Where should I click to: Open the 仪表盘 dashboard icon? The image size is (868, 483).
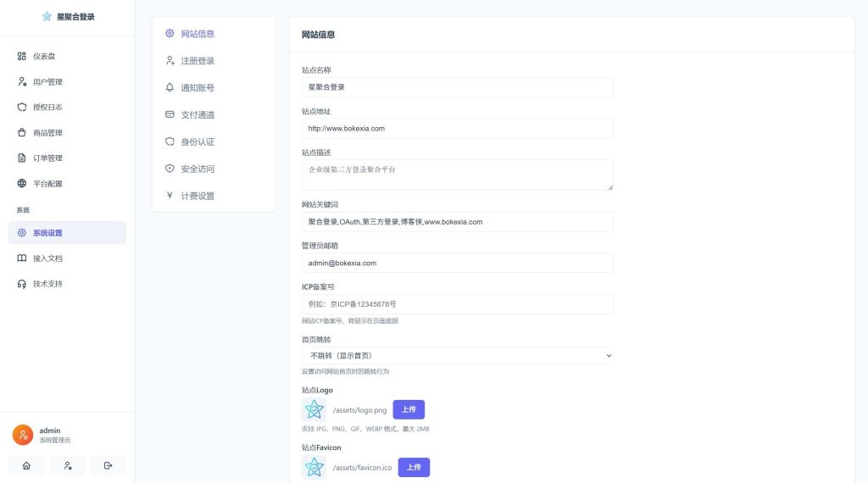click(21, 56)
